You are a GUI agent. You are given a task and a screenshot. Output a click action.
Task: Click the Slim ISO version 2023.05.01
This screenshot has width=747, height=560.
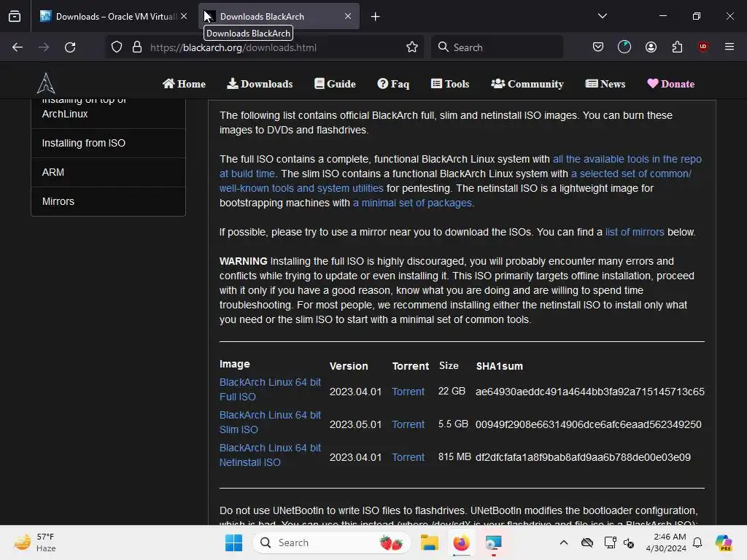[355, 424]
